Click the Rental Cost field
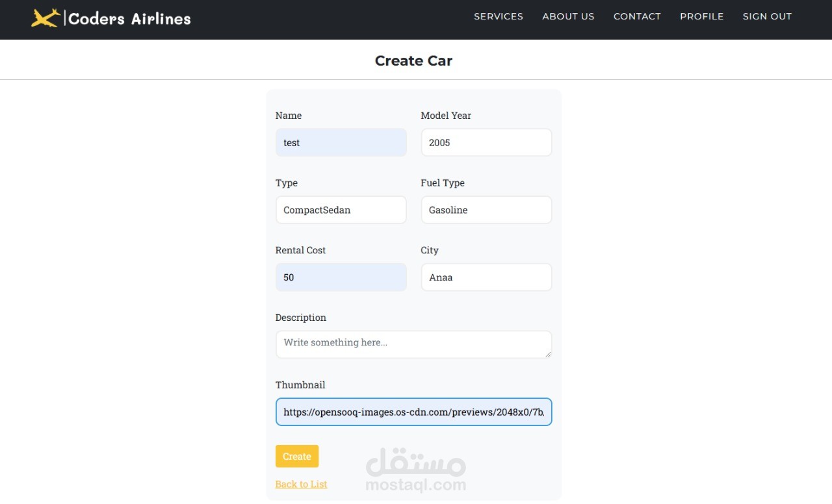This screenshot has width=832, height=504. point(341,277)
